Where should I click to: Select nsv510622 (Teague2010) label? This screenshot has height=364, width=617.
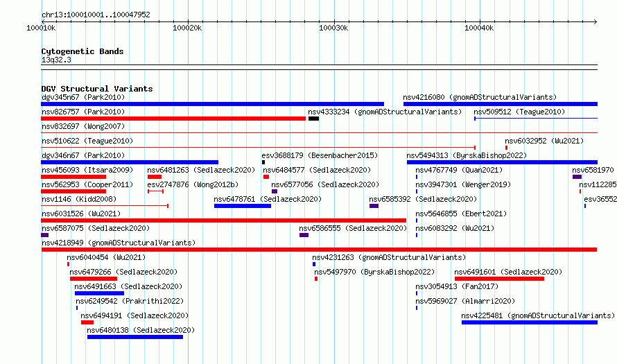[x=87, y=141]
